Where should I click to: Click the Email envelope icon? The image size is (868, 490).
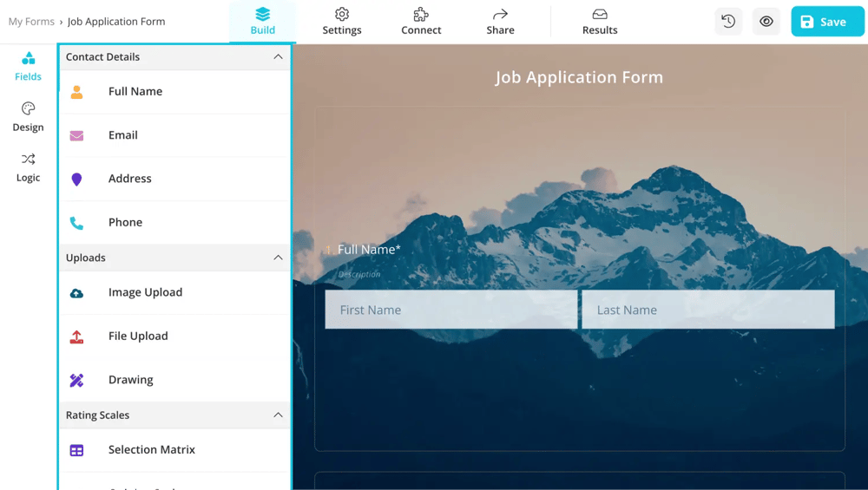pos(77,135)
